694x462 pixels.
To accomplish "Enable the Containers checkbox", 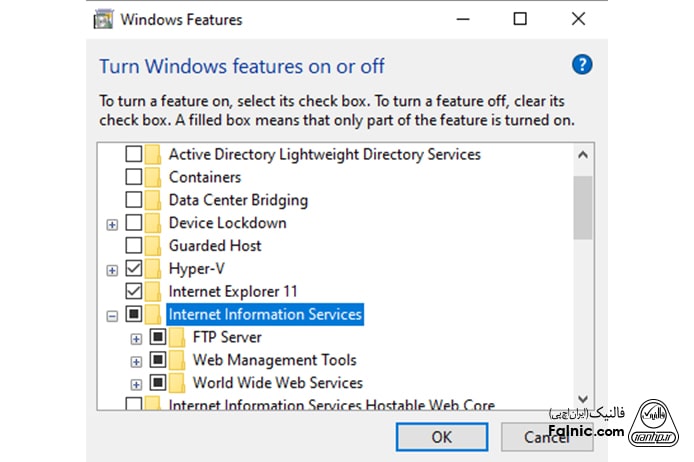I will pyautogui.click(x=133, y=177).
